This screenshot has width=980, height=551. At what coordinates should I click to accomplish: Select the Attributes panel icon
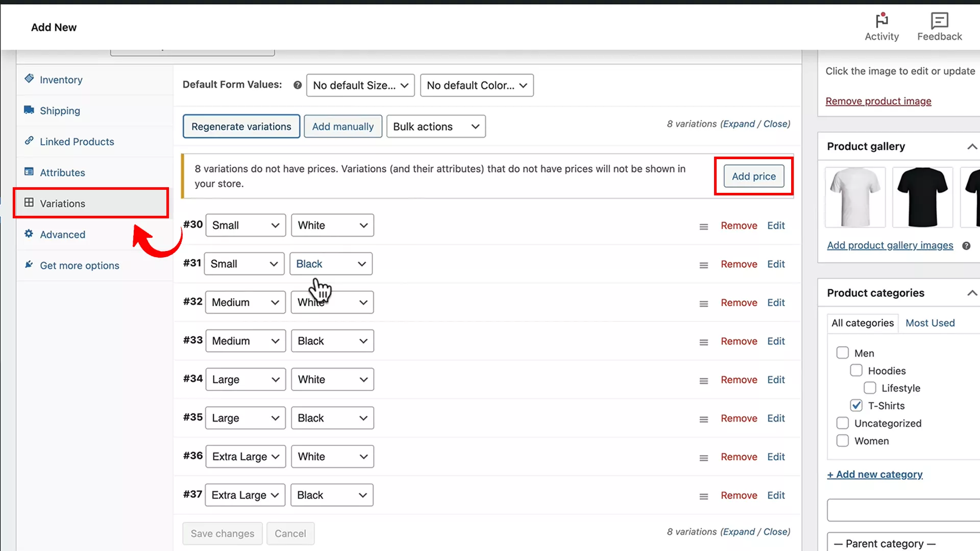[29, 172]
